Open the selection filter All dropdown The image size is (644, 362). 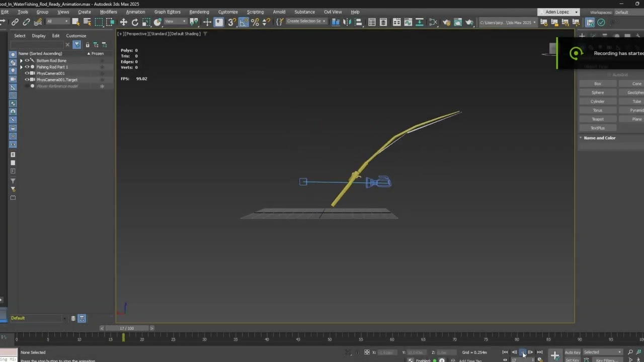click(57, 22)
